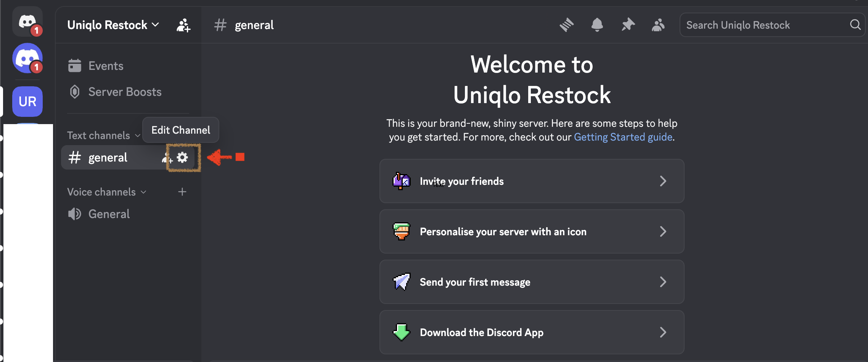Click the General voice speaker icon
This screenshot has width=868, height=362.
click(x=75, y=214)
